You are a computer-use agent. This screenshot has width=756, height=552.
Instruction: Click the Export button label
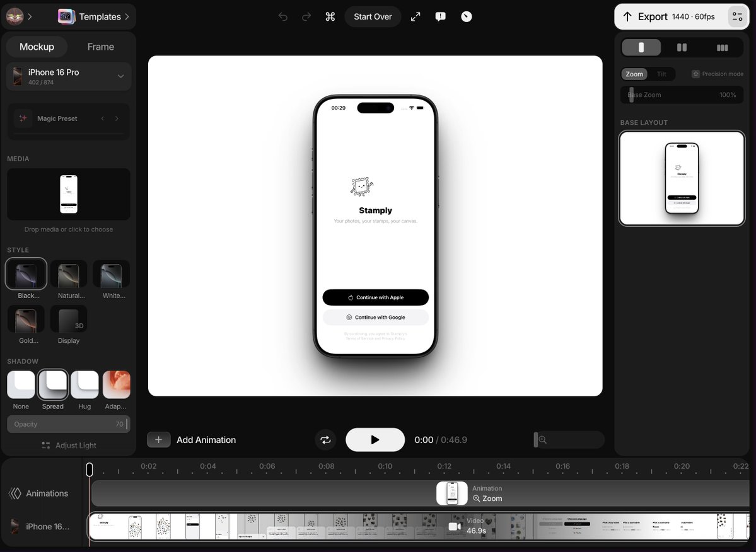pos(653,17)
